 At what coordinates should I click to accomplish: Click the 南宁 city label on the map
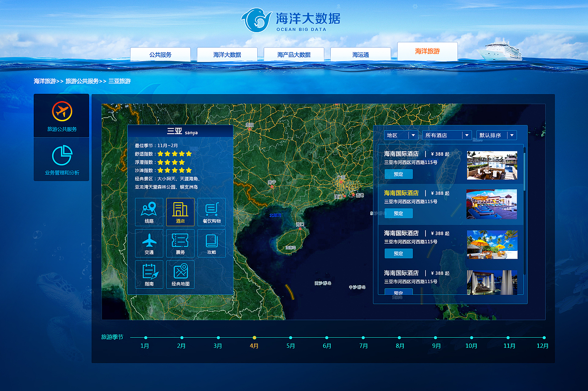point(272,182)
